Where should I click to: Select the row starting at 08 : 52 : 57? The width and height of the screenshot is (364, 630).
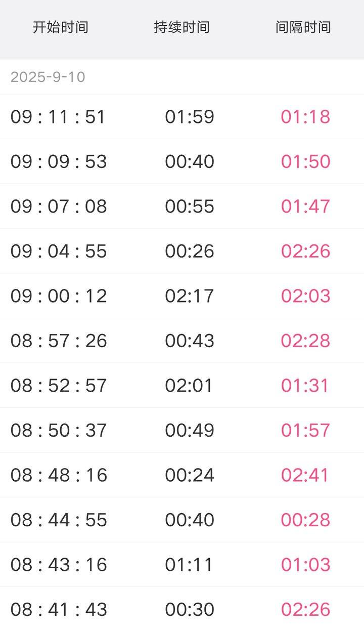tap(182, 385)
